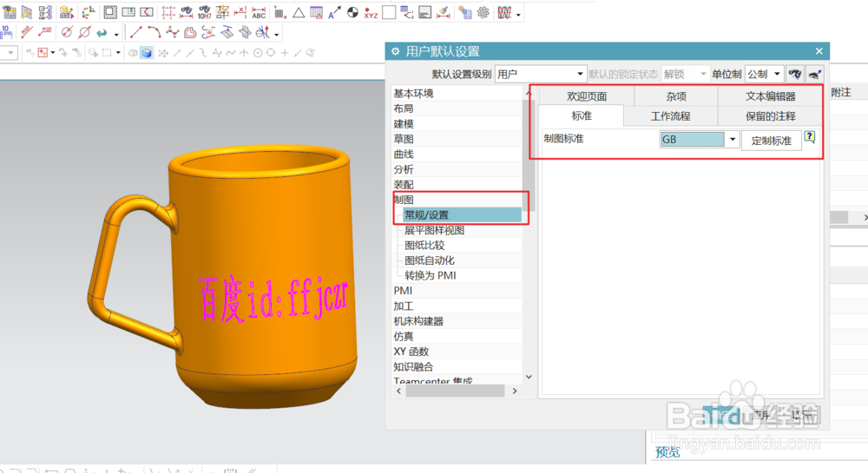Select the line curve tool
Image resolution: width=868 pixels, height=473 pixels.
coord(136,33)
